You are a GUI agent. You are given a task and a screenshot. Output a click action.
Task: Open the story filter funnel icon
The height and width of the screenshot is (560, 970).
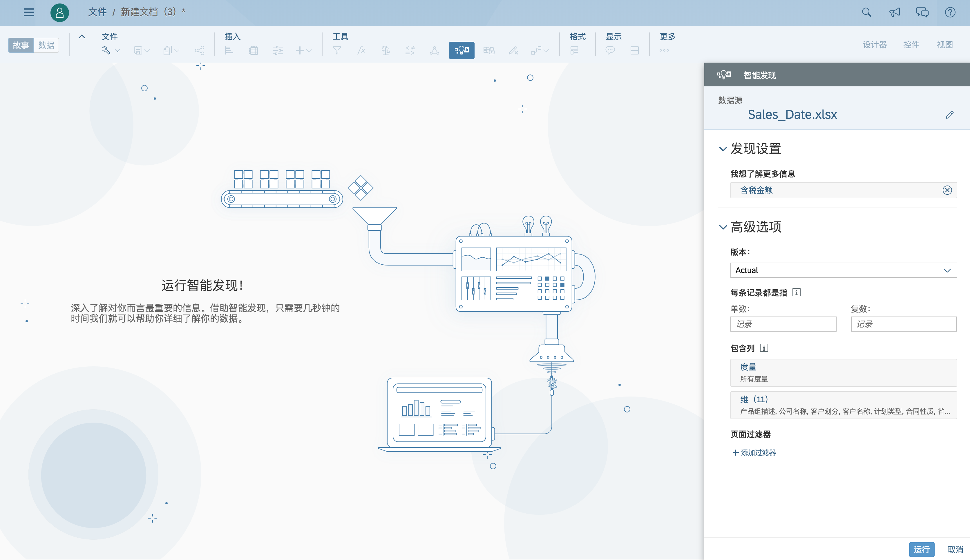click(x=337, y=50)
